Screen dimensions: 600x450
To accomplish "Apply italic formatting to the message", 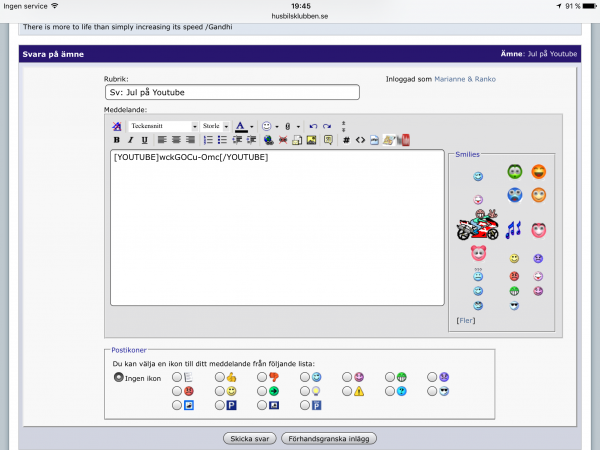I will coord(131,140).
